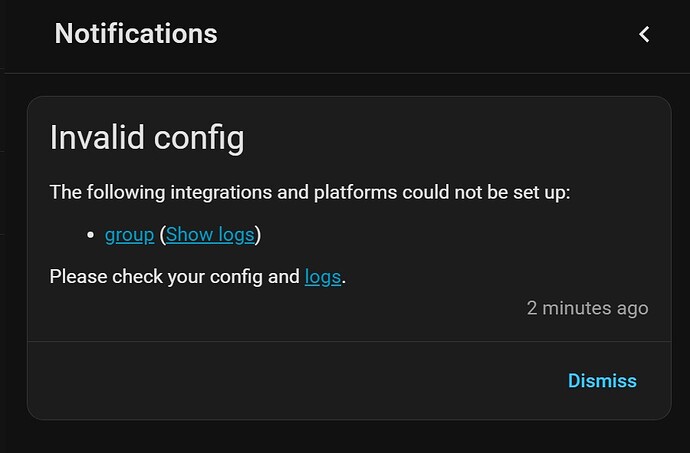Click the Notifications panel title

(136, 34)
